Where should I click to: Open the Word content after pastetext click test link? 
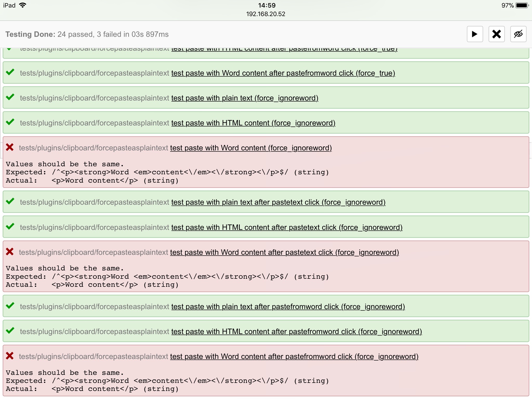click(284, 252)
